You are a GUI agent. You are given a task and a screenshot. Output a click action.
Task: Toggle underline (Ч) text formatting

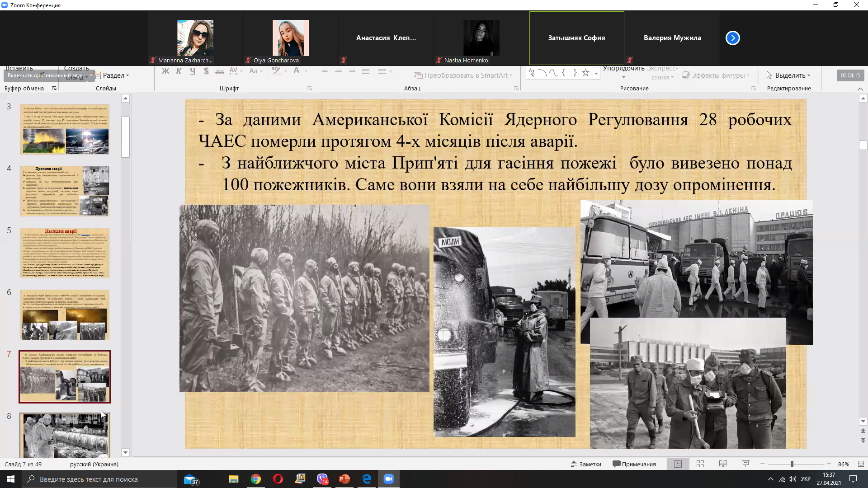click(193, 71)
